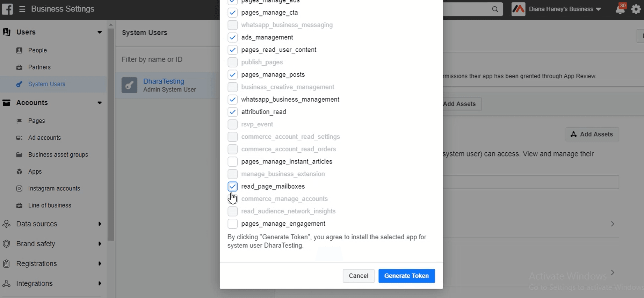The height and width of the screenshot is (298, 644).
Task: Open Diana Haney's Business dropdown arrow
Action: click(598, 9)
